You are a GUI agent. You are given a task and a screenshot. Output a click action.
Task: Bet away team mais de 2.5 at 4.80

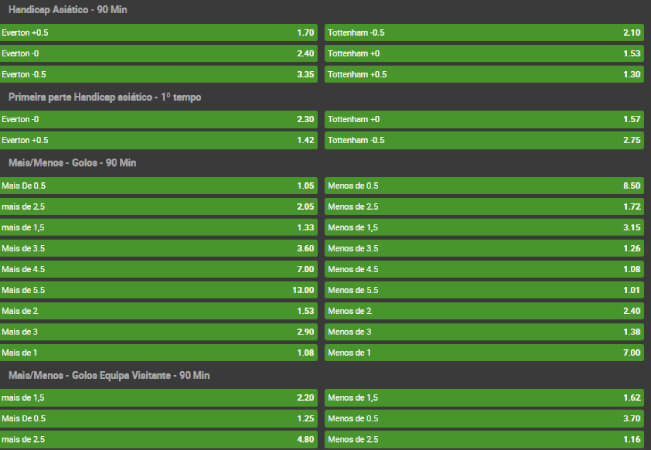(159, 439)
